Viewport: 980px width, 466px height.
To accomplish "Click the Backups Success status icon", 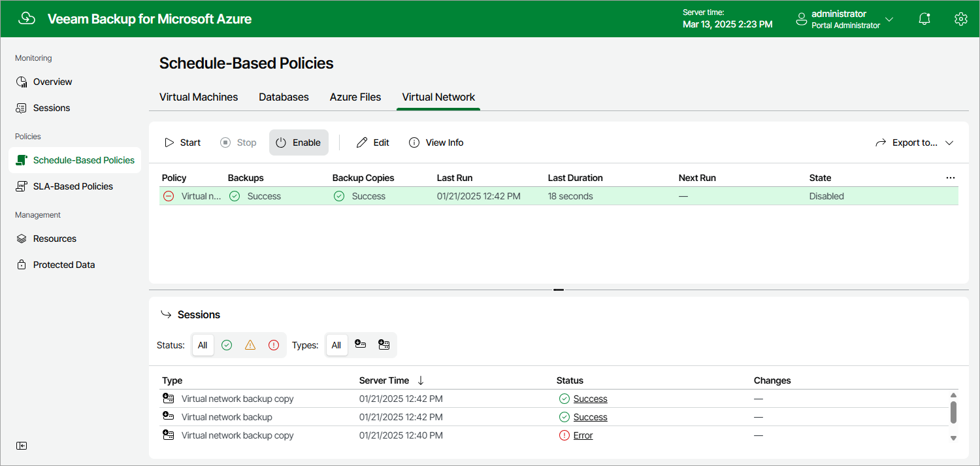I will point(235,196).
